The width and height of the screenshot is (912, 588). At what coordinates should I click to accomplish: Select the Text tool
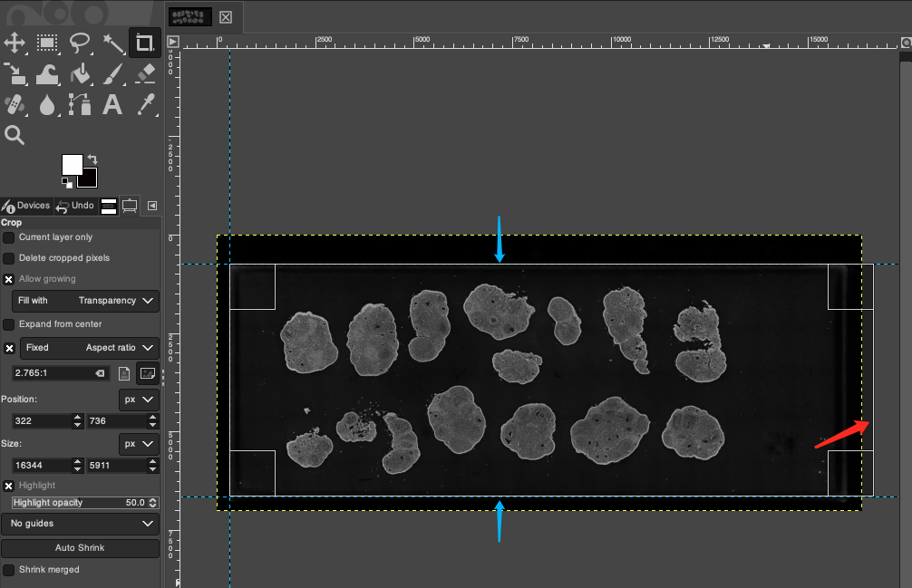tap(112, 105)
